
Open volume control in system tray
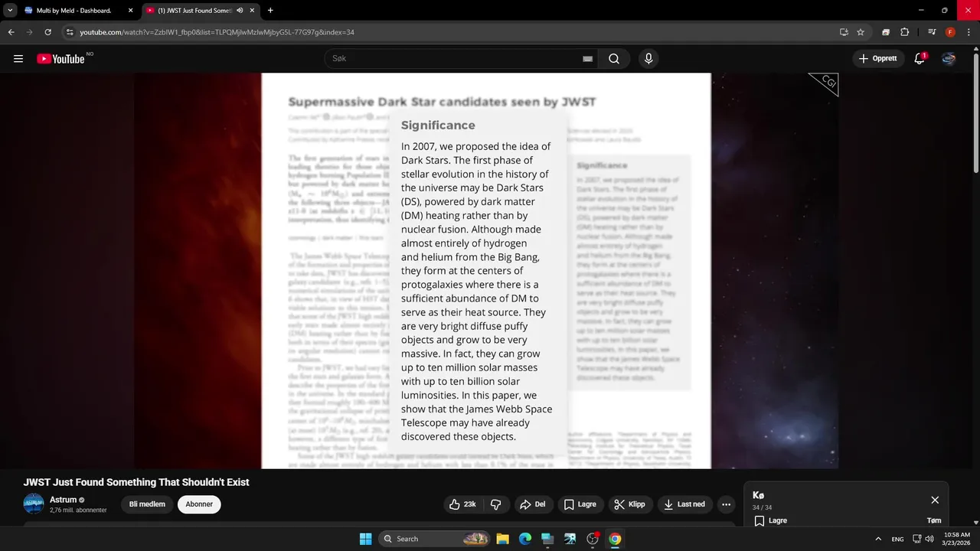[x=929, y=539]
